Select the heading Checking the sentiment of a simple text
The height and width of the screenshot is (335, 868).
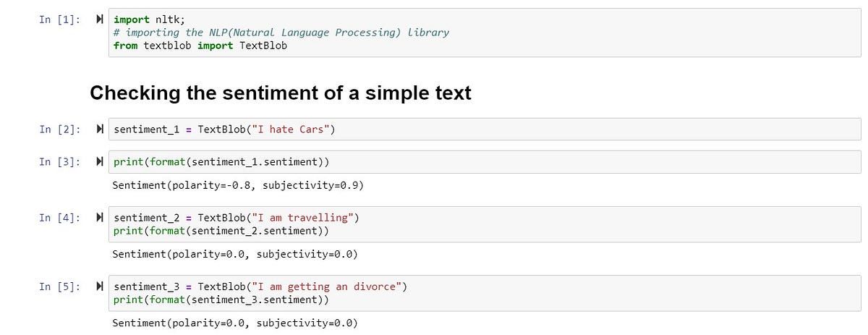pos(281,93)
